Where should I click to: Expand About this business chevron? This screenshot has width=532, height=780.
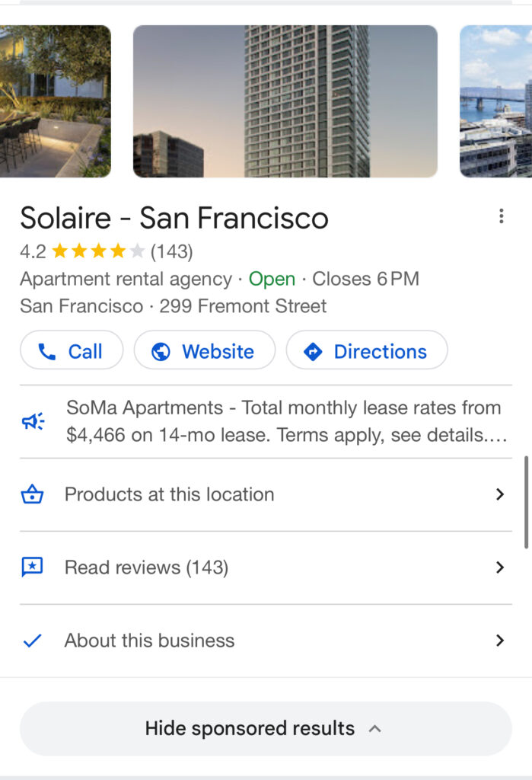pyautogui.click(x=500, y=641)
